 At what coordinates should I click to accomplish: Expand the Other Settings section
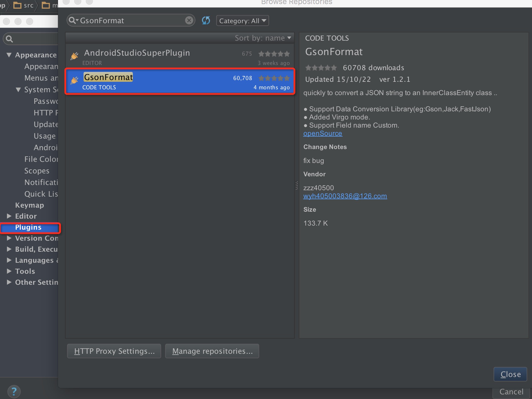point(9,282)
